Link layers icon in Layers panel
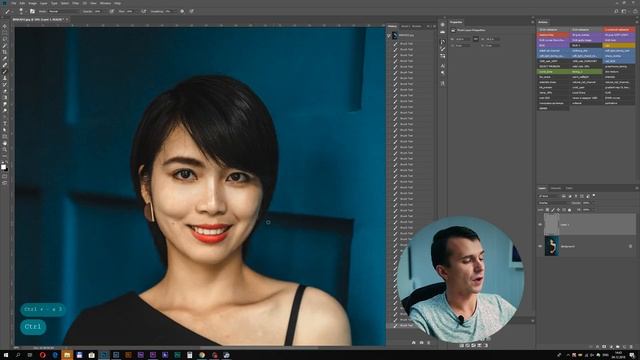The height and width of the screenshot is (360, 640). click(x=591, y=347)
